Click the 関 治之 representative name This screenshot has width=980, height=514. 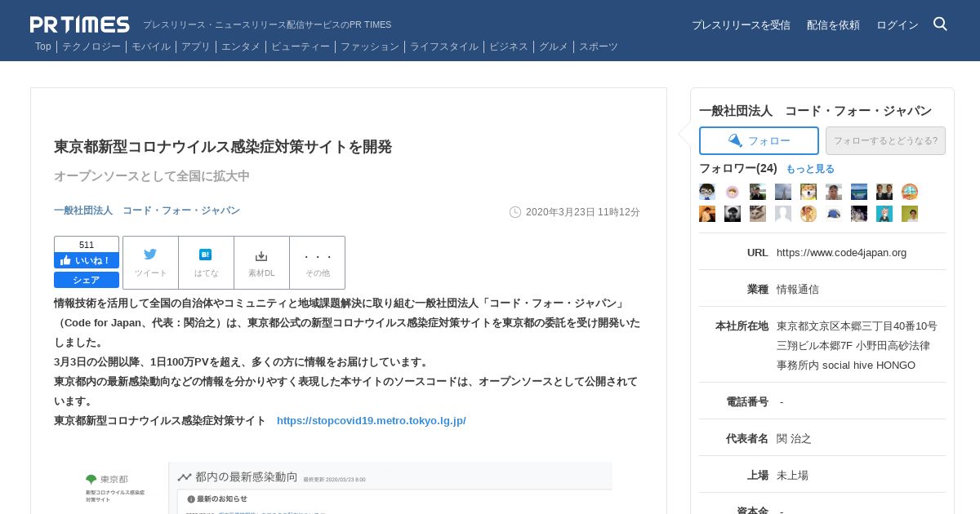[x=794, y=439]
